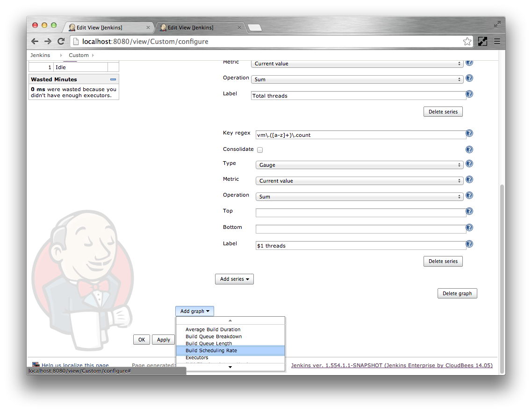
Task: Focus the Top input field
Action: tap(360, 213)
